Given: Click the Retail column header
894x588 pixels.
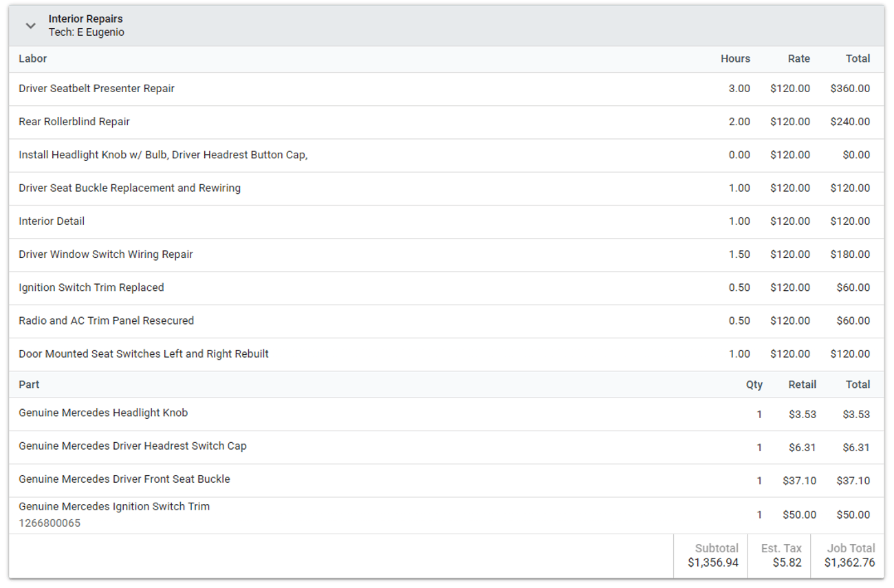Looking at the screenshot, I should (802, 384).
